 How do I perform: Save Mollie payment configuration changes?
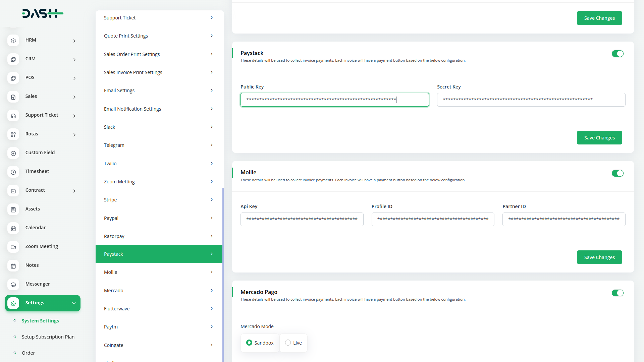click(x=599, y=257)
